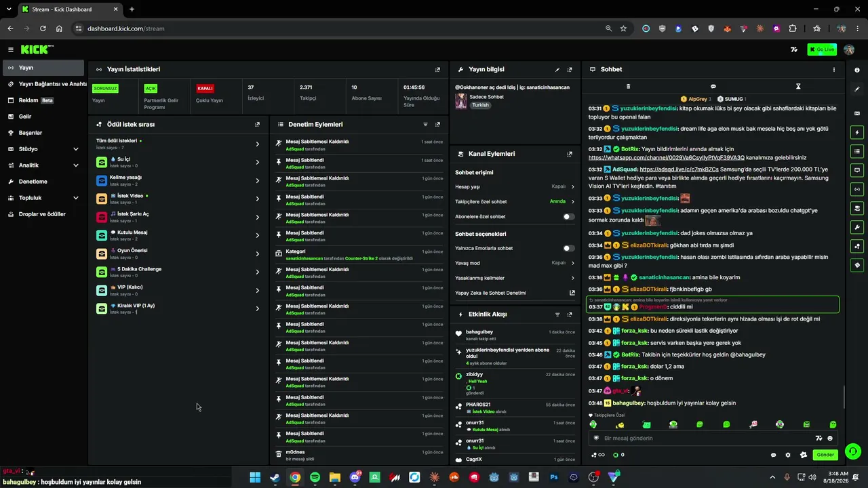
Task: Open Steam from the Windows taskbar
Action: pos(275,477)
